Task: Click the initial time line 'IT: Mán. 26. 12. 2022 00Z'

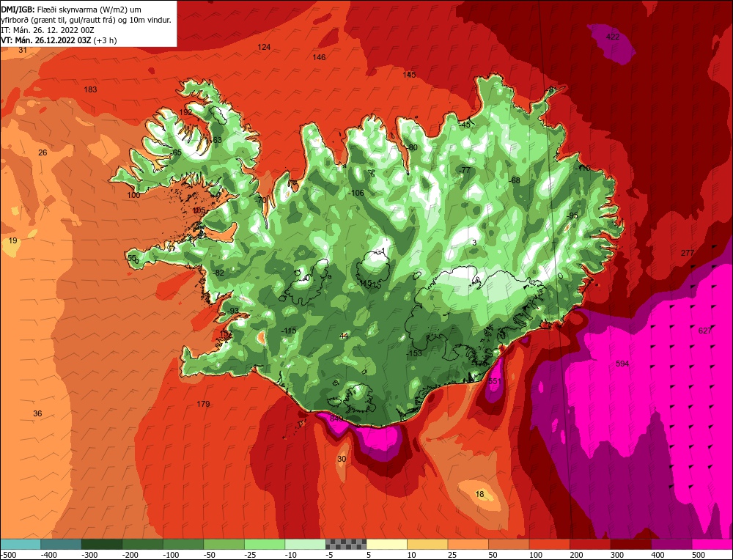Action: (x=46, y=30)
